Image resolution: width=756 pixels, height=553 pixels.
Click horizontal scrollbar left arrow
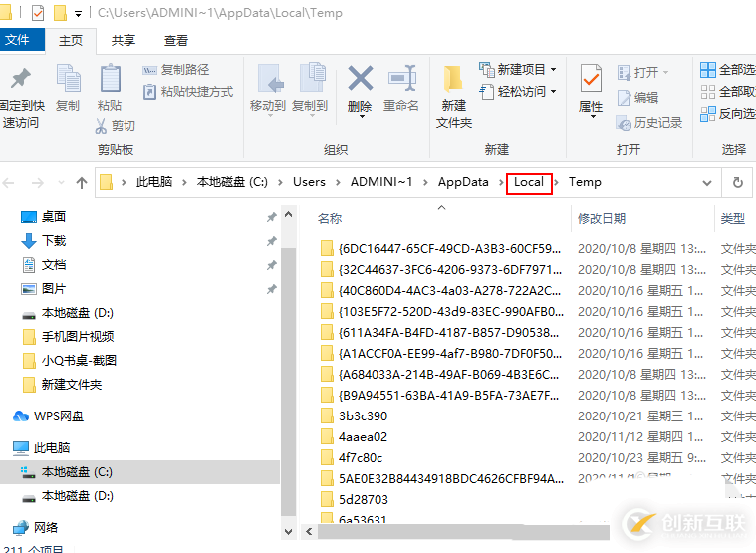(309, 532)
